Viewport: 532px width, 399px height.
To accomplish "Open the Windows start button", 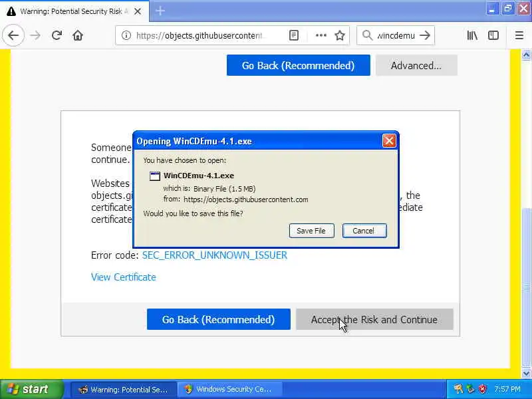I will (x=31, y=389).
